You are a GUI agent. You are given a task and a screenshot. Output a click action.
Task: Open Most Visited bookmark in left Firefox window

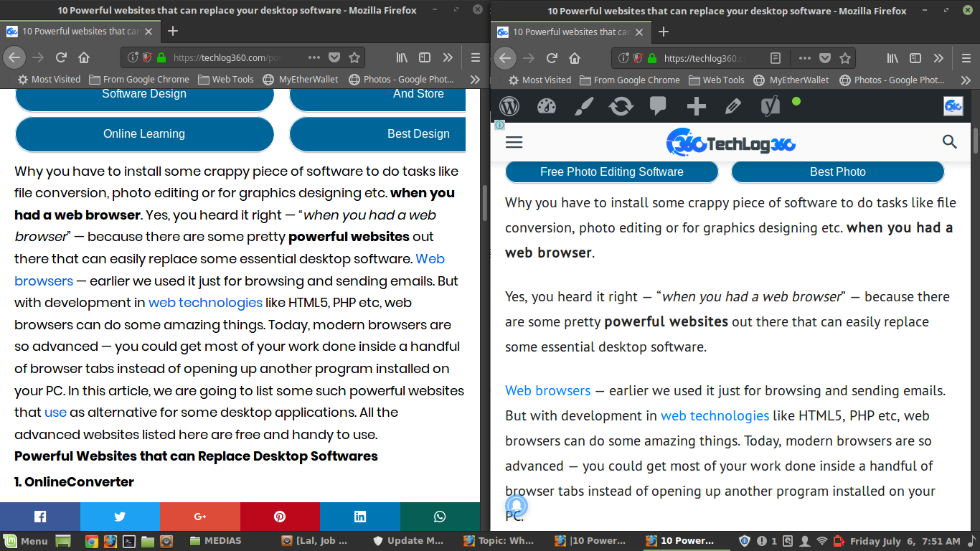tap(49, 80)
